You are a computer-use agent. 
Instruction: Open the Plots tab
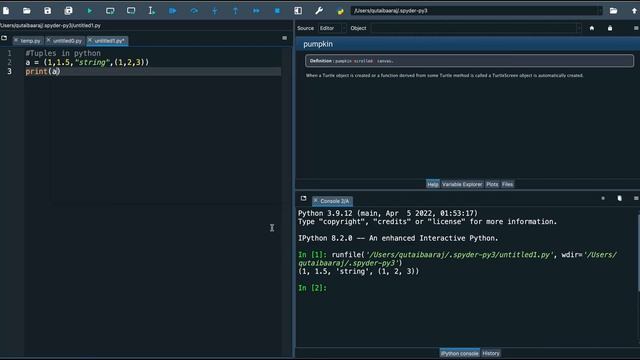[492, 184]
